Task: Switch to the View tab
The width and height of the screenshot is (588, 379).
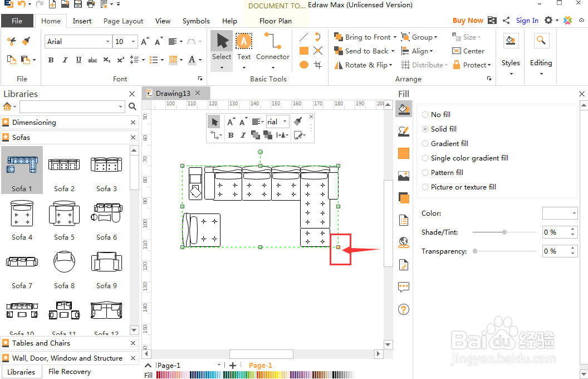Action: pos(163,21)
